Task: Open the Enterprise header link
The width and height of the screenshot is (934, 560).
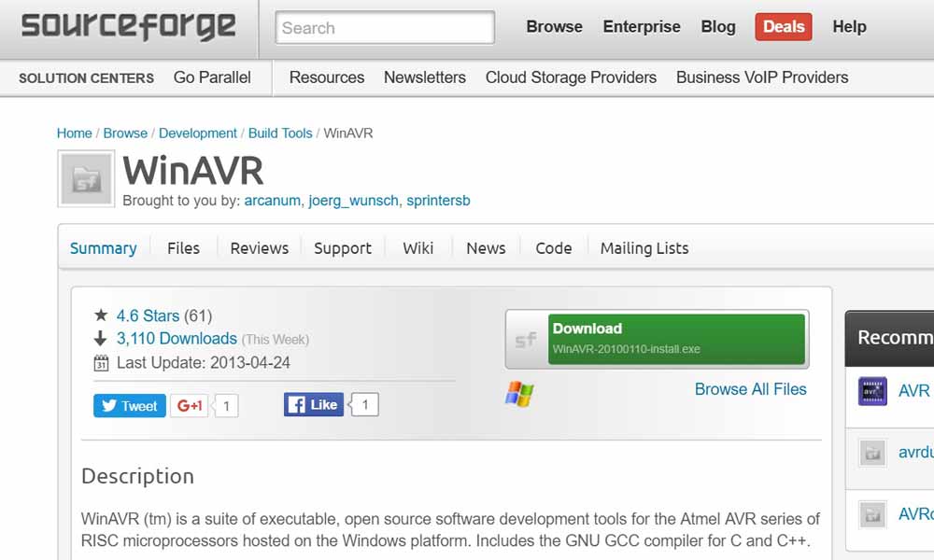Action: coord(642,27)
